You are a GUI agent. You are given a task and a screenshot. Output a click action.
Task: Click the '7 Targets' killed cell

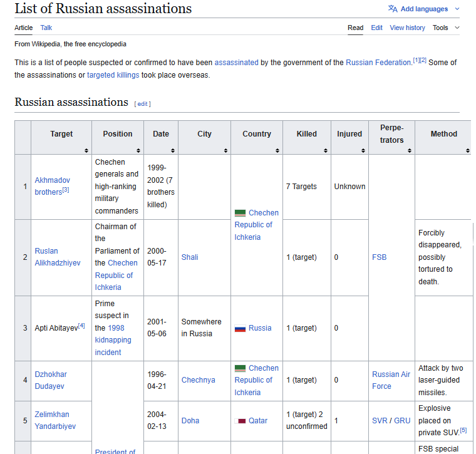click(307, 187)
